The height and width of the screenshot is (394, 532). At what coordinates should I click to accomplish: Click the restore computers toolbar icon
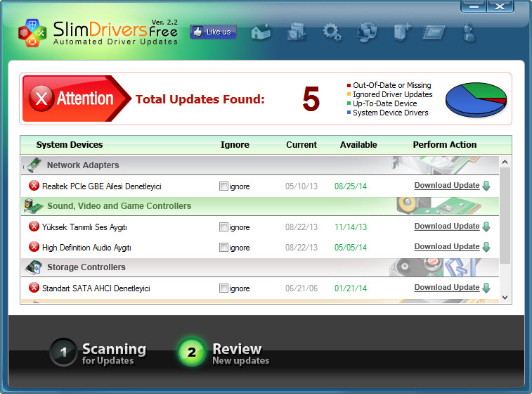367,32
